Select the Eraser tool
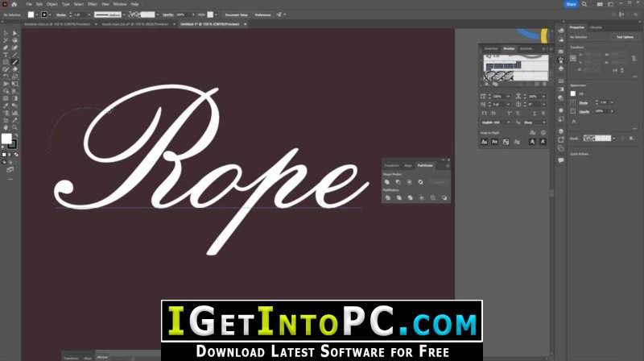 click(x=14, y=69)
